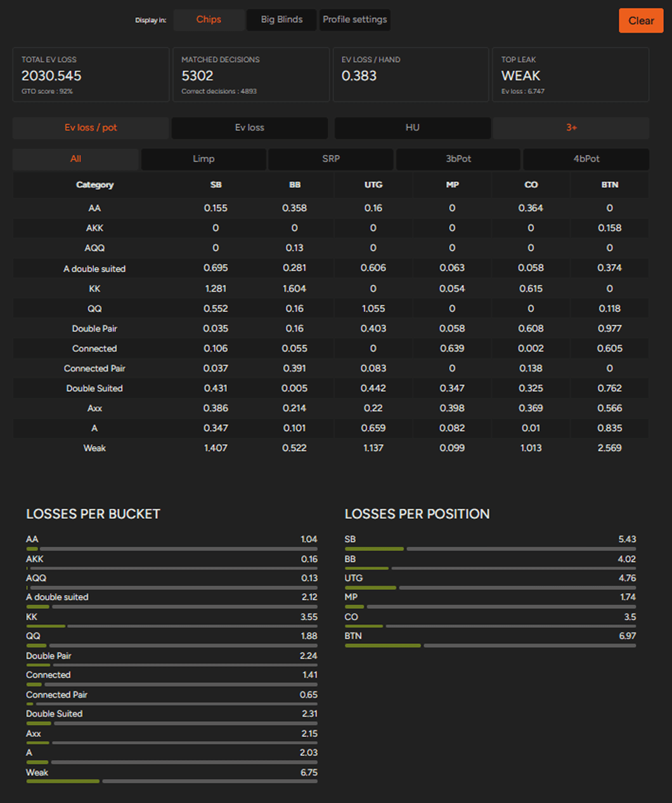Click the Weak row BTN value 2.569
The width and height of the screenshot is (672, 803).
click(x=609, y=448)
